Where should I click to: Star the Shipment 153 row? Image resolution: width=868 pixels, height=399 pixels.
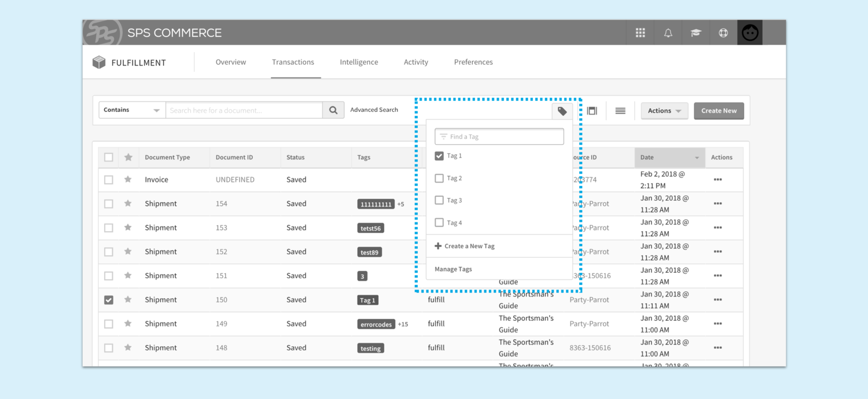click(128, 228)
